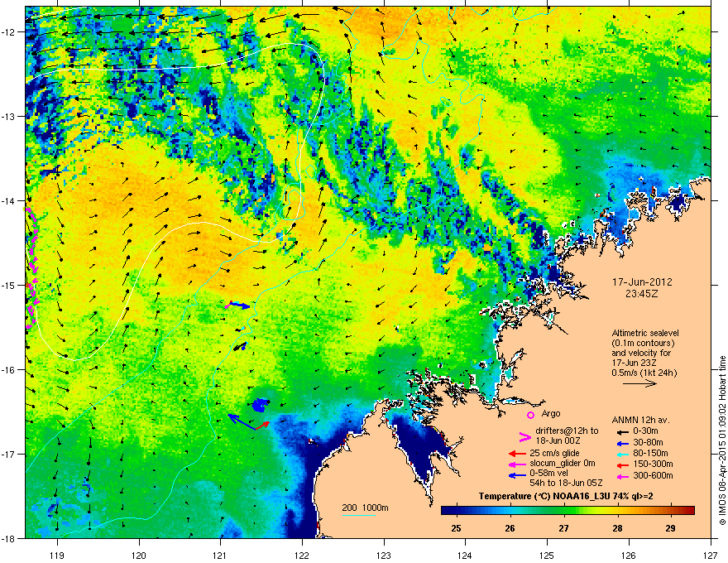728x563 pixels.
Task: Click the blue ANMN arrow for 30-80m
Action: 622,443
